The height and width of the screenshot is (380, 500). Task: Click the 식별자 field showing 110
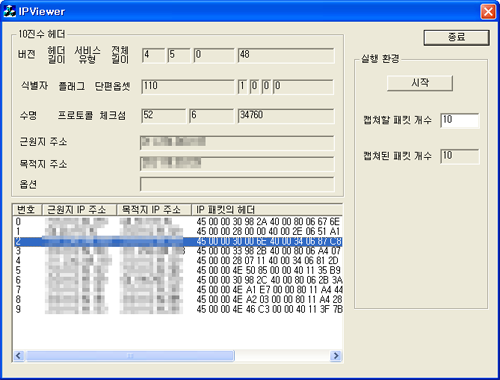[188, 87]
